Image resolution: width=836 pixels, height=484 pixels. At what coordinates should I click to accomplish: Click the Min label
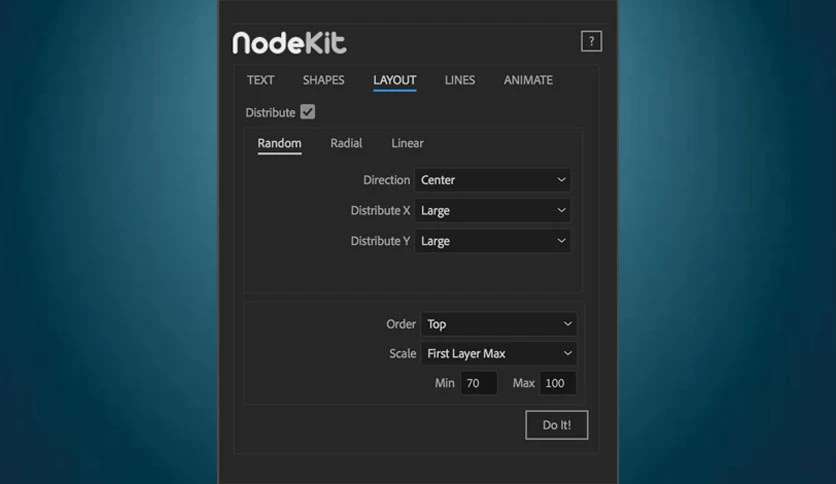tap(445, 383)
